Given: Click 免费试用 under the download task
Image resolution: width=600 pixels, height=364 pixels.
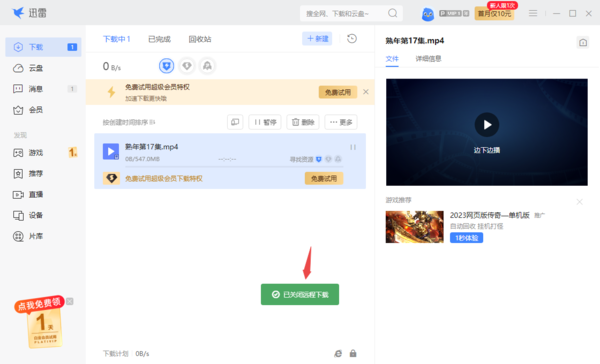Looking at the screenshot, I should pos(324,178).
